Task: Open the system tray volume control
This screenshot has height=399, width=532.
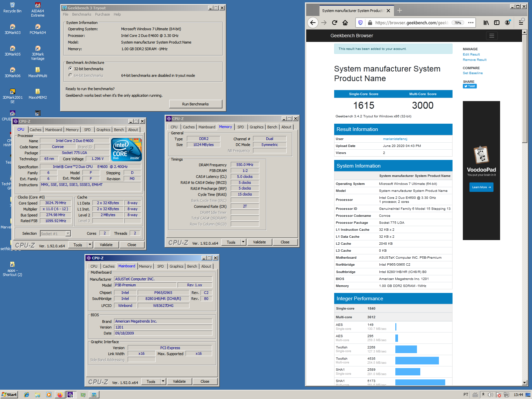Action: click(490, 395)
